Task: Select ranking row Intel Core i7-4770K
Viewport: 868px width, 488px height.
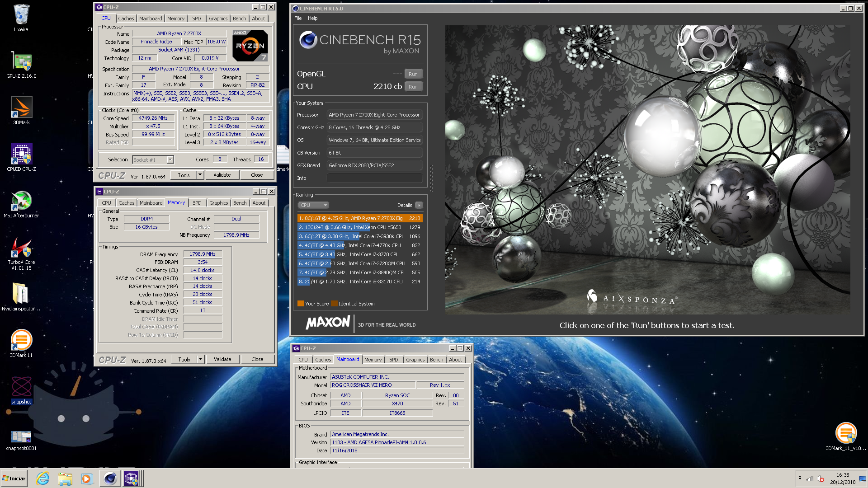Action: tap(360, 245)
